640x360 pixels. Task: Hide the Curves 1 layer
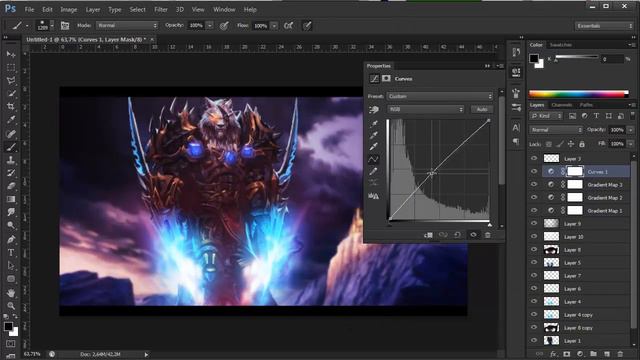click(x=534, y=171)
